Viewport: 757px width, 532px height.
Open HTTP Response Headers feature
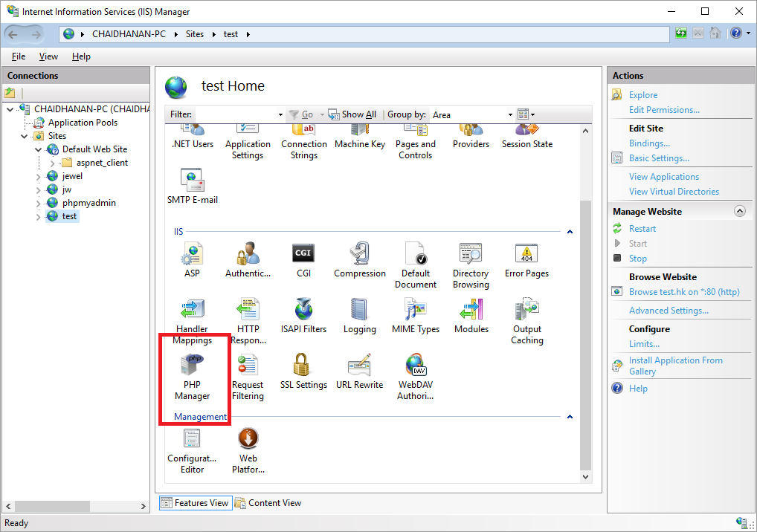pos(248,321)
